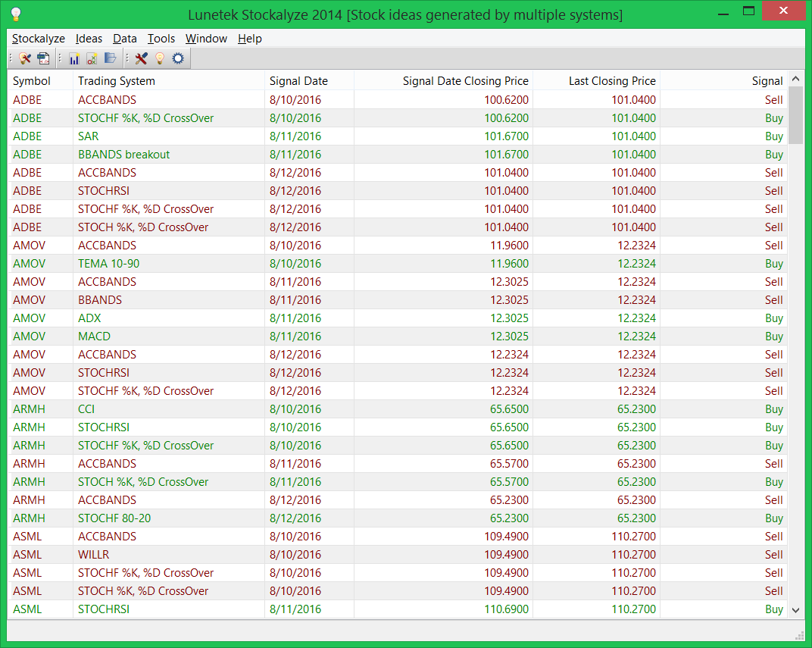Screen dimensions: 812x648
Task: Open the Ideas menu
Action: pyautogui.click(x=89, y=38)
